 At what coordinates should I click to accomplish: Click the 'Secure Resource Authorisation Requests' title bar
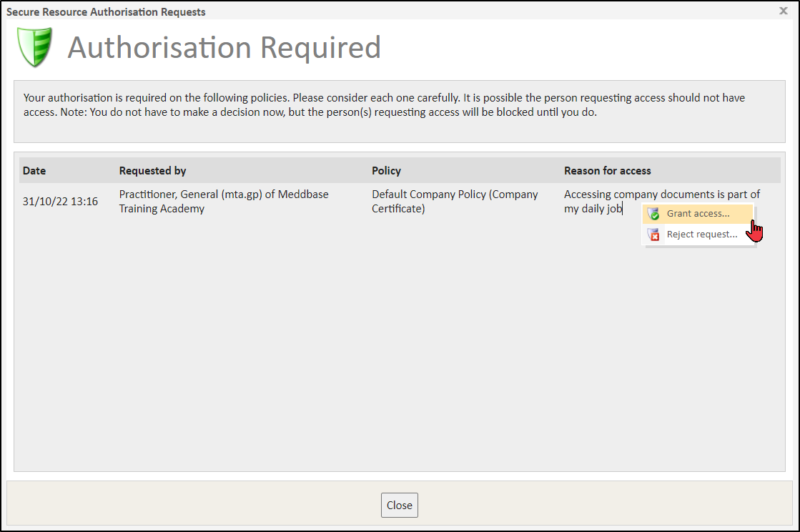pos(106,12)
